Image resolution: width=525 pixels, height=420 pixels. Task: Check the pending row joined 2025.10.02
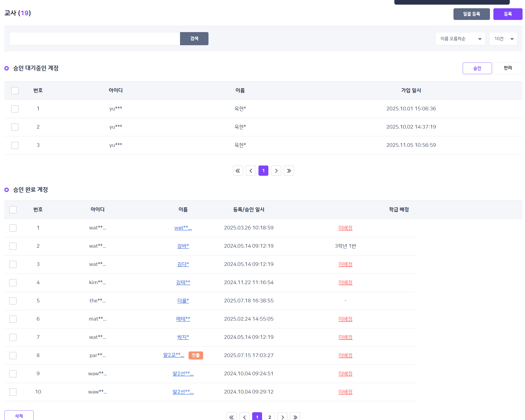pos(15,127)
